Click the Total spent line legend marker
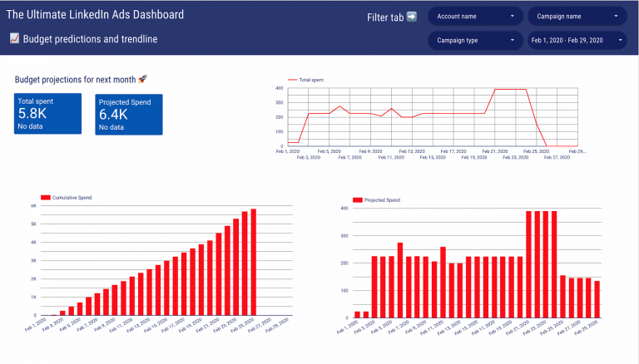The width and height of the screenshot is (639, 364). coord(291,80)
